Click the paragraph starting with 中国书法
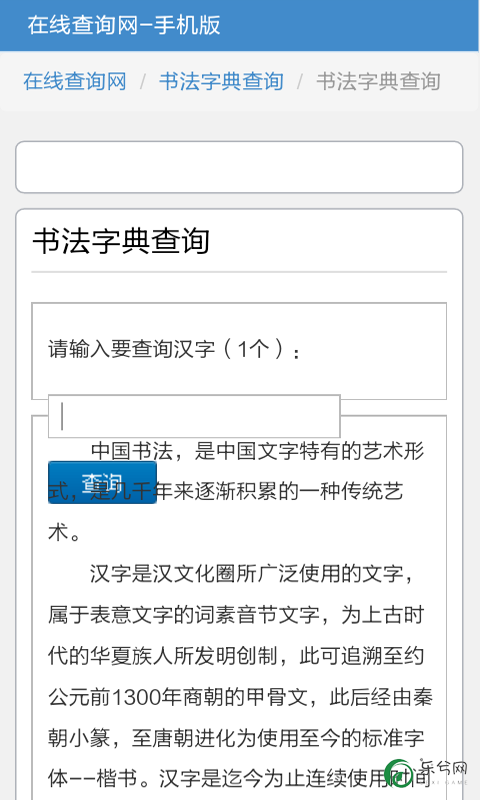 (236, 491)
